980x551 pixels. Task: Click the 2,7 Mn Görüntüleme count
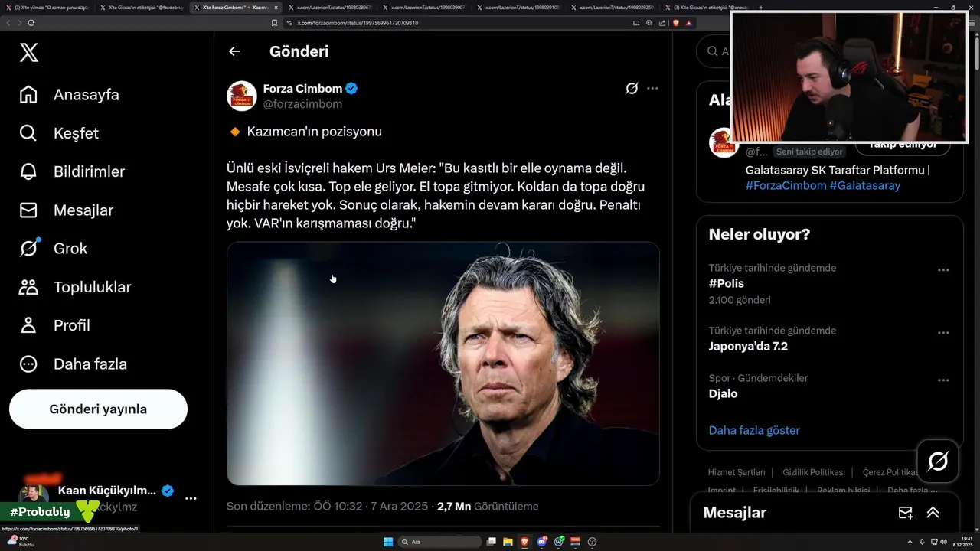pyautogui.click(x=487, y=506)
